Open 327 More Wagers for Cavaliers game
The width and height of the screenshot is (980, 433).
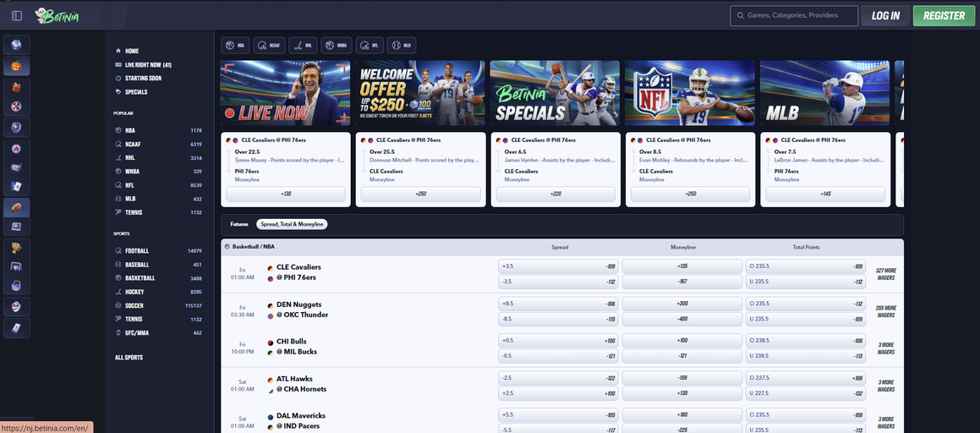pos(885,274)
